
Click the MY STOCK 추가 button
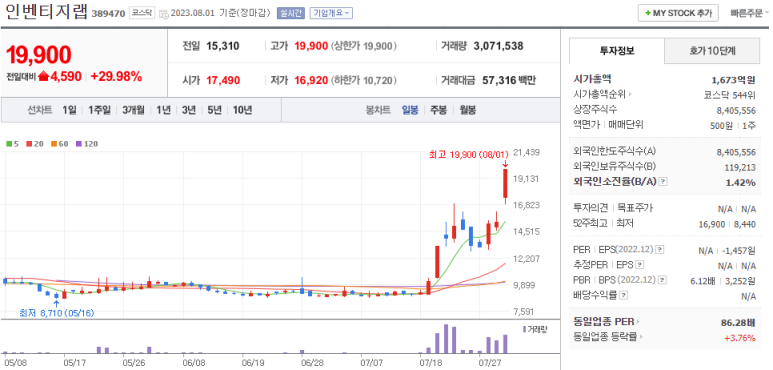(x=678, y=13)
